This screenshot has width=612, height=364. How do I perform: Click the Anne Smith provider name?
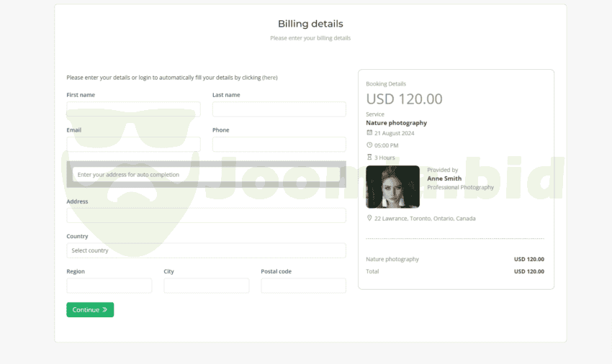[444, 178]
